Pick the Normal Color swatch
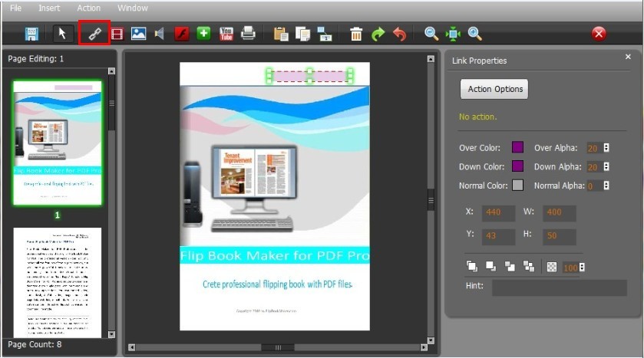Image resolution: width=644 pixels, height=358 pixels. tap(517, 185)
